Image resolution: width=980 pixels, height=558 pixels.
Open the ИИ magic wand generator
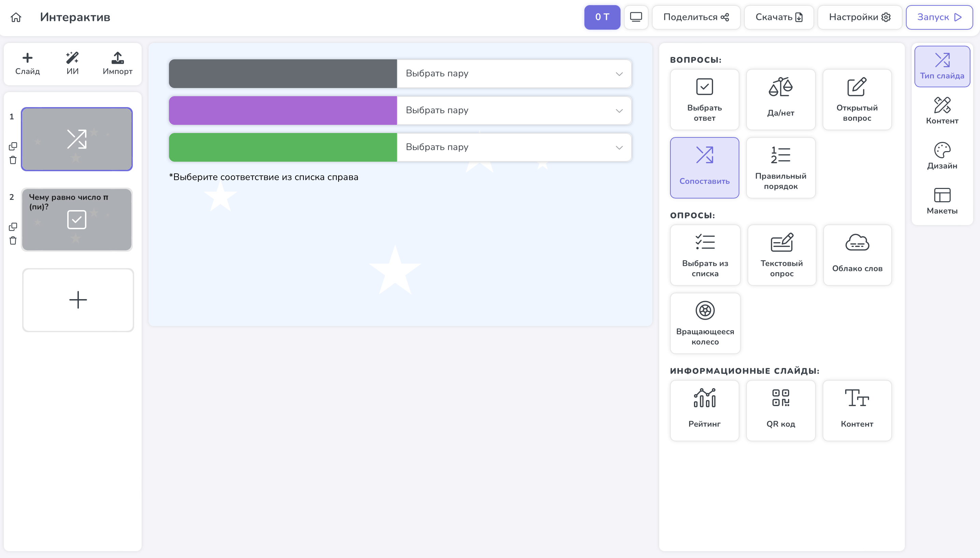(72, 64)
